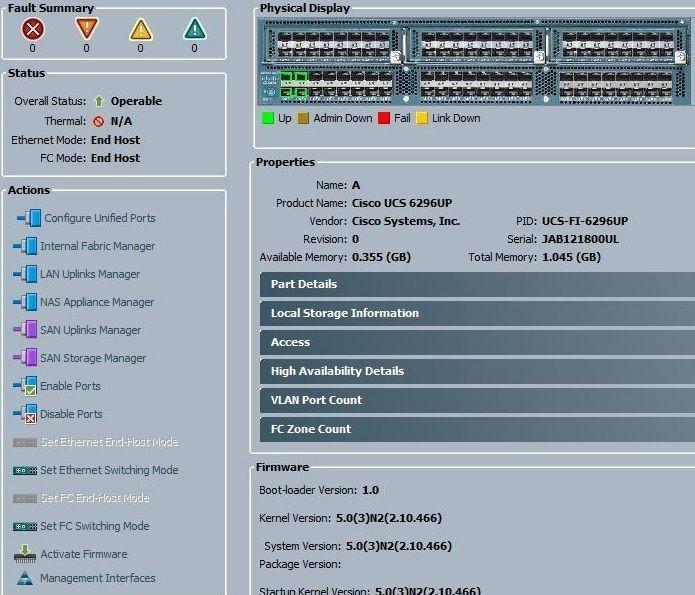
Task: Click the Set Ethernet Switching Mode icon
Action: tap(25, 470)
